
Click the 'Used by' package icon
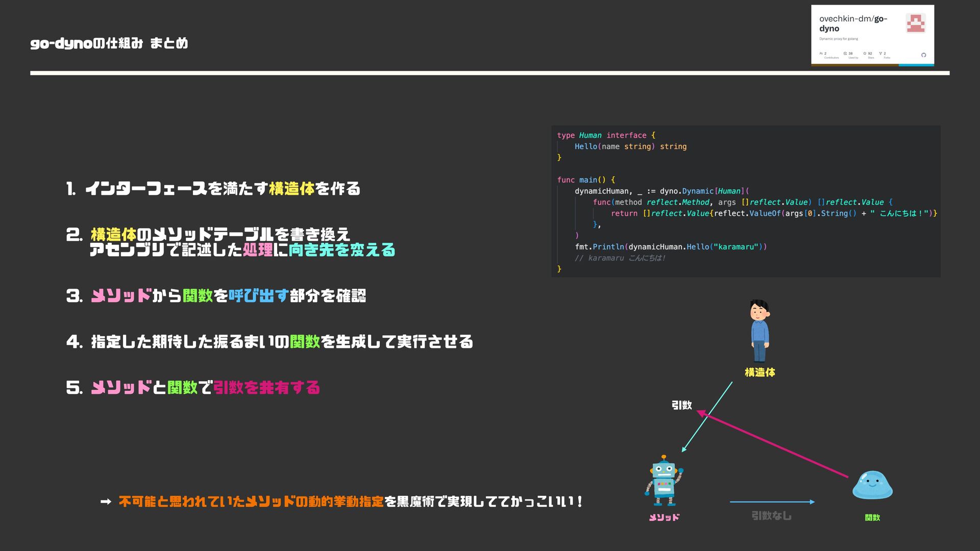pyautogui.click(x=845, y=53)
